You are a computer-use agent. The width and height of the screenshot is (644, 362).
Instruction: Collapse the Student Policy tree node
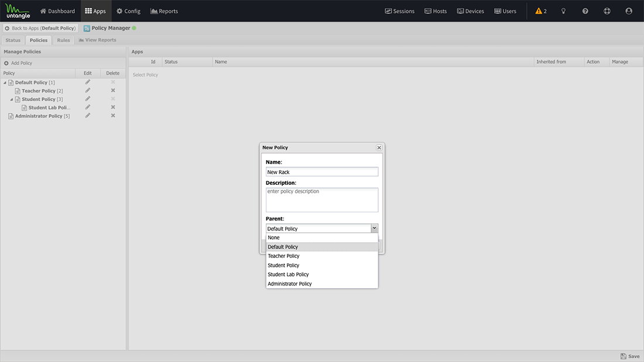click(12, 99)
